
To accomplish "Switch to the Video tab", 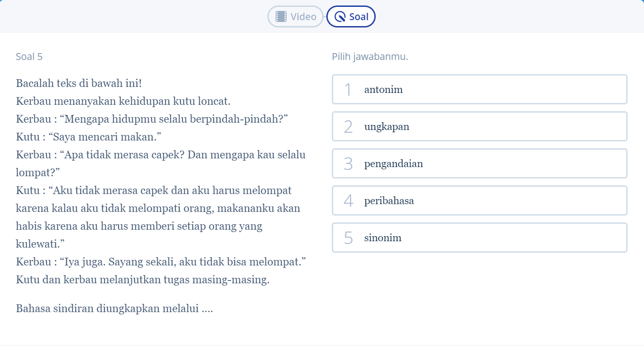I will [296, 17].
